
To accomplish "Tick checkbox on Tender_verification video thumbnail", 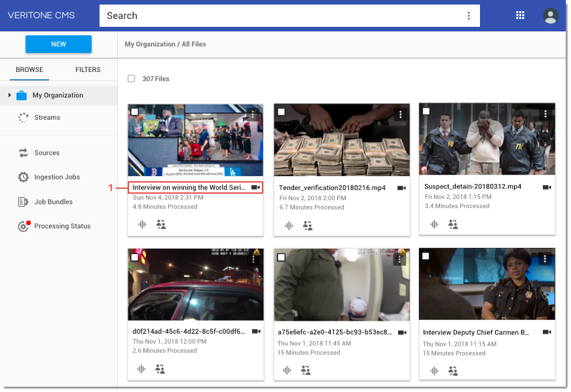I will pyautogui.click(x=281, y=112).
